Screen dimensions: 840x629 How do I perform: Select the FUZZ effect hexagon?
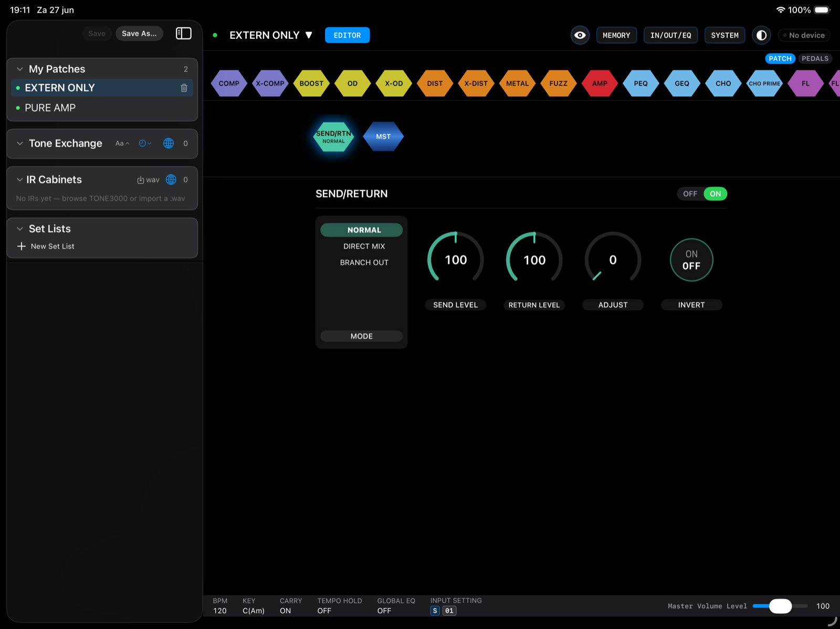tap(559, 83)
